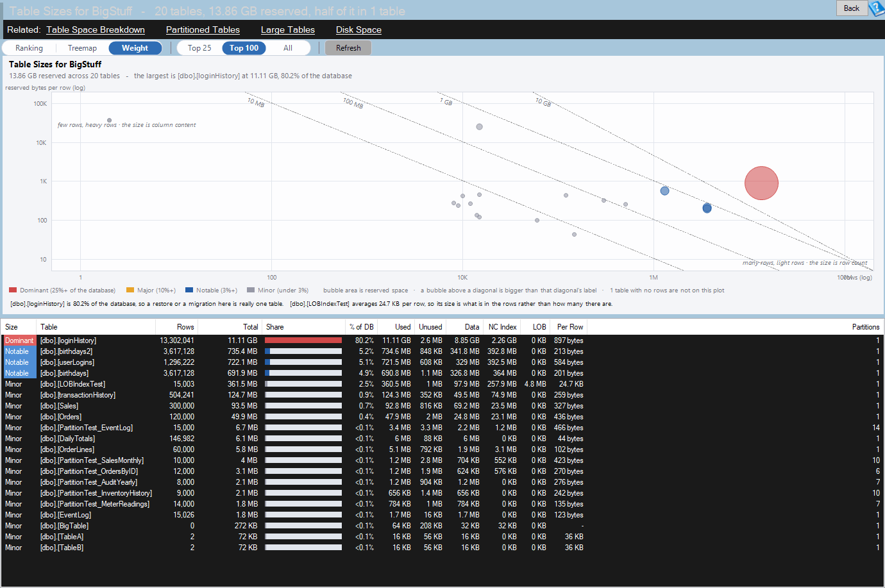Screen dimensions: 885x588
Task: Switch to the Ranking view
Action: click(x=29, y=48)
